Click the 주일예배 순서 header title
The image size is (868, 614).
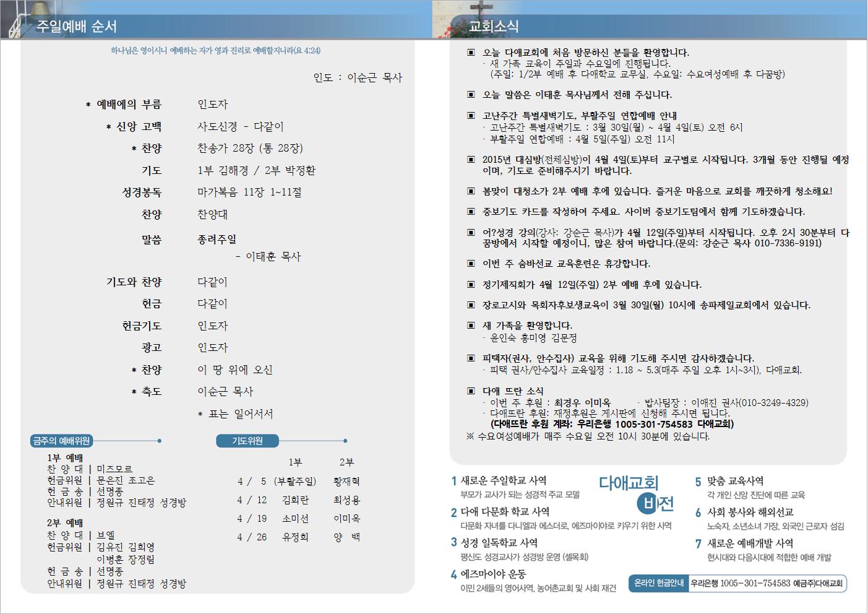77,27
